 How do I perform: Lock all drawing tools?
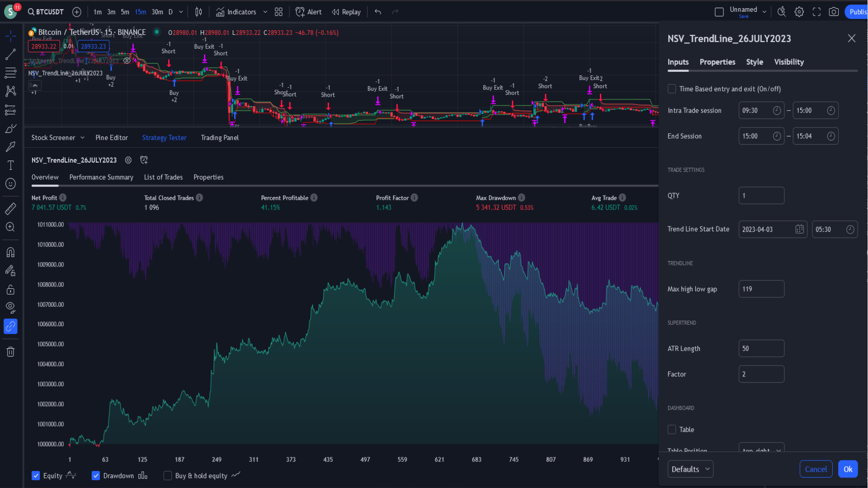pyautogui.click(x=10, y=289)
